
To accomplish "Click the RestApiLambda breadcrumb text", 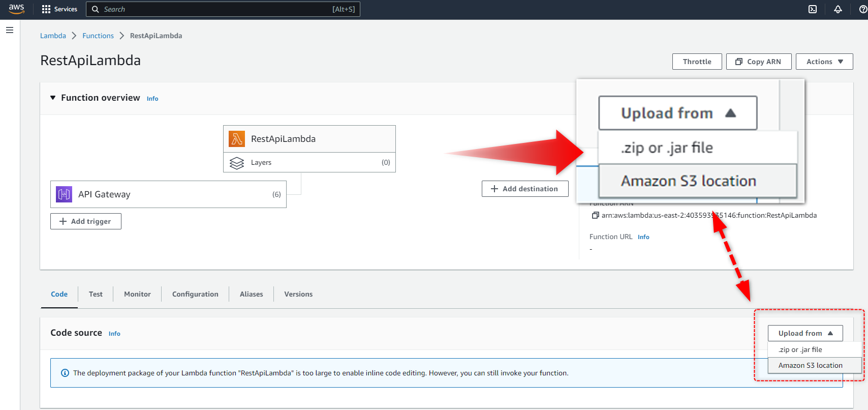I will click(x=156, y=36).
